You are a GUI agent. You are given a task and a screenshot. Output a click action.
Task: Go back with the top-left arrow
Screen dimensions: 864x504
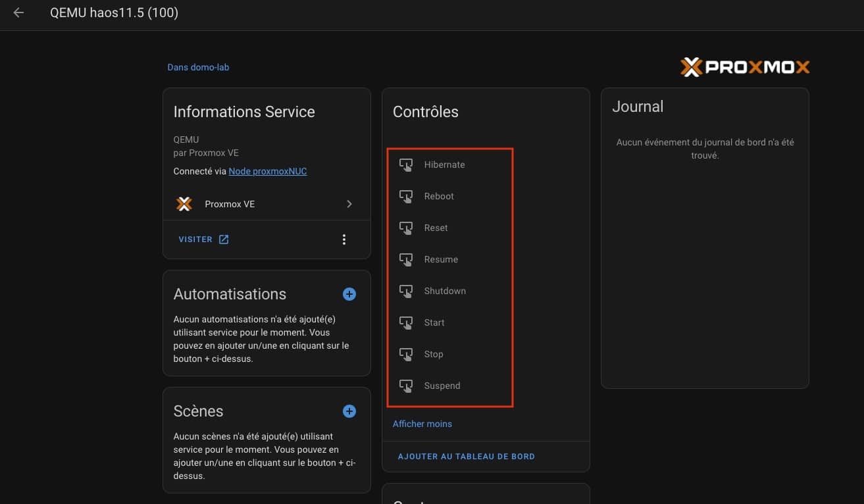(18, 13)
